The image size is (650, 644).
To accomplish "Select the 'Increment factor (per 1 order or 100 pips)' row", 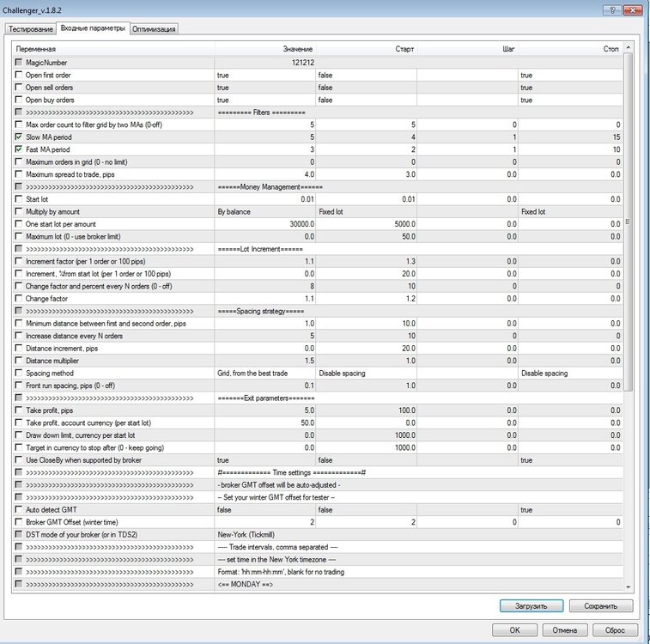I will pos(318,262).
